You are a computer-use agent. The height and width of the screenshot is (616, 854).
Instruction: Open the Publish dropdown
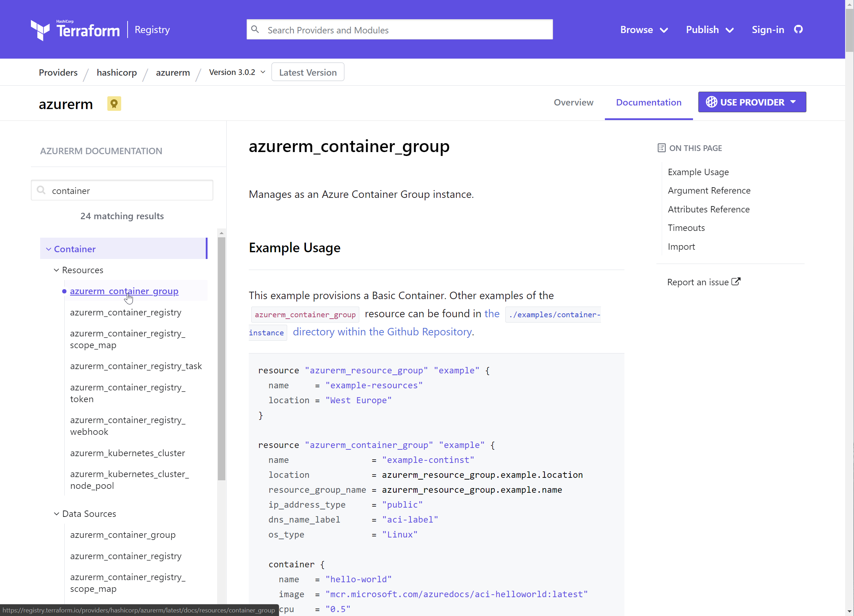[709, 30]
